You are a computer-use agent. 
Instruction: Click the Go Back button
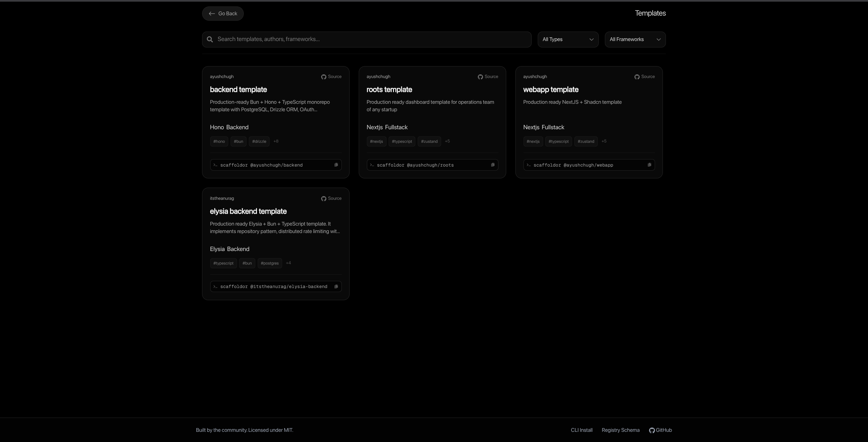223,14
